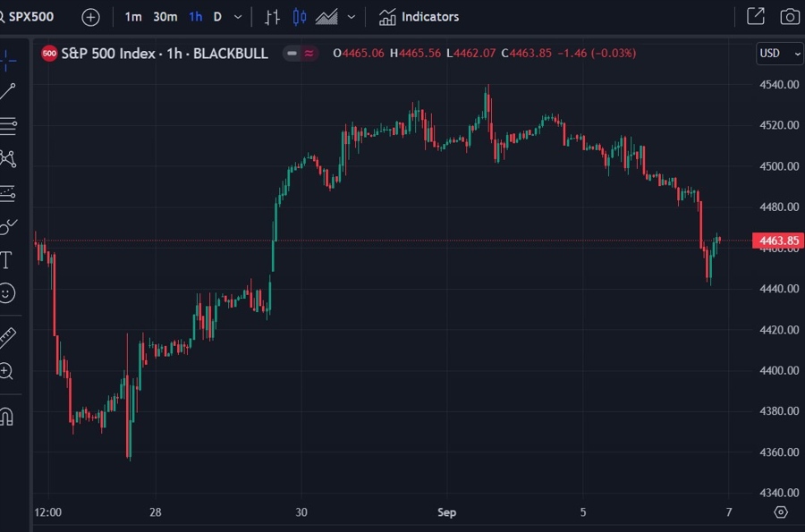Click the 4480.00 price axis label

tap(779, 207)
